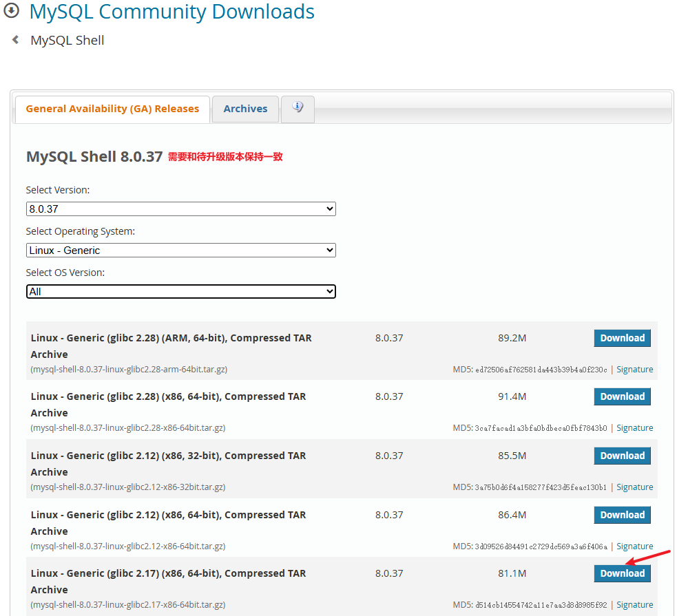Viewport: 688px width, 616px height.
Task: Click the 85.5M file size
Action: pyautogui.click(x=512, y=456)
